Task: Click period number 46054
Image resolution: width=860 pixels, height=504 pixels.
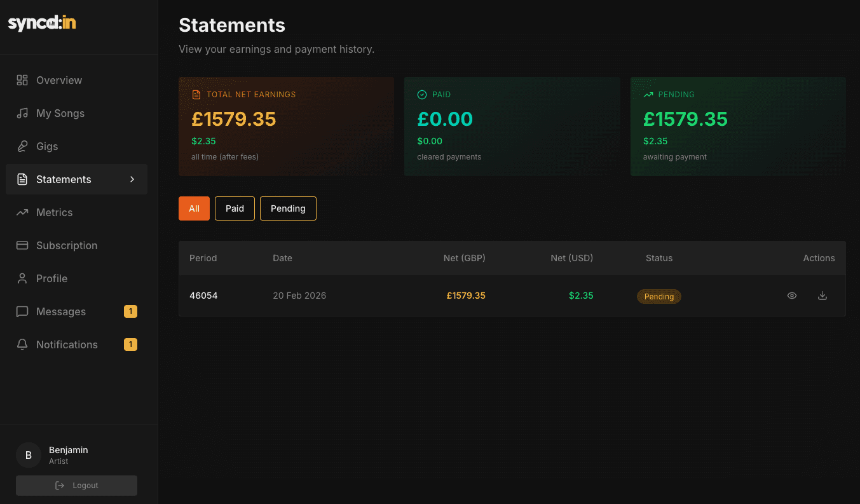Action: pyautogui.click(x=203, y=296)
